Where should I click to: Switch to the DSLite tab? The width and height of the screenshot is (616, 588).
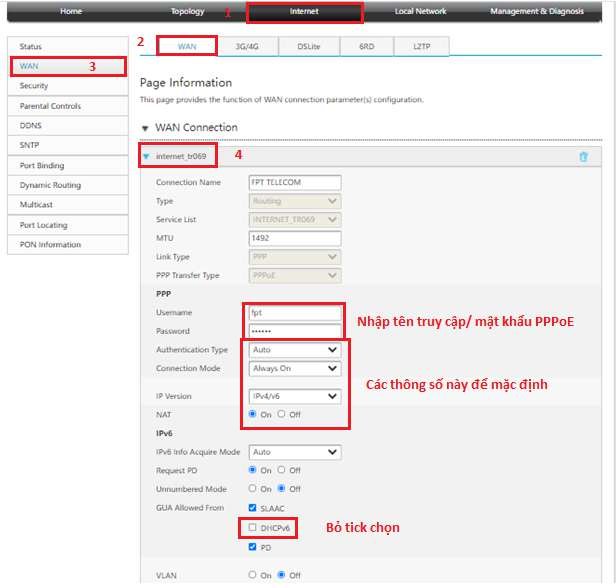click(x=309, y=46)
